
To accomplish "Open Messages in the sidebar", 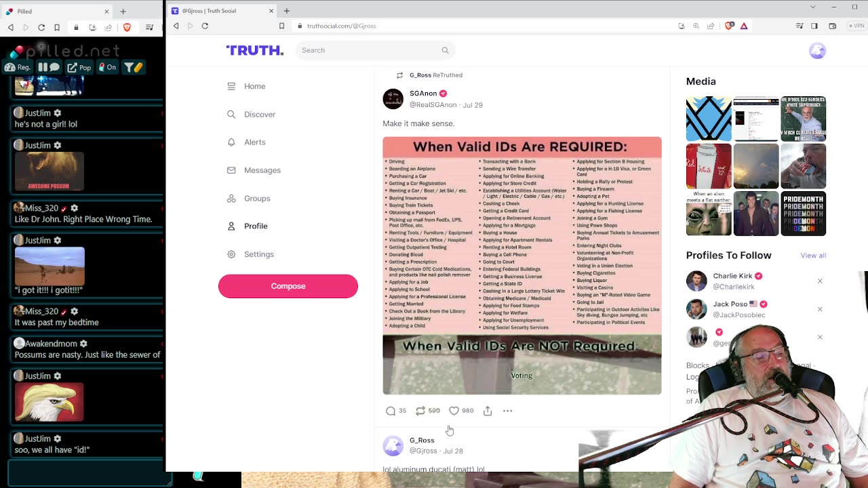I will [254, 170].
